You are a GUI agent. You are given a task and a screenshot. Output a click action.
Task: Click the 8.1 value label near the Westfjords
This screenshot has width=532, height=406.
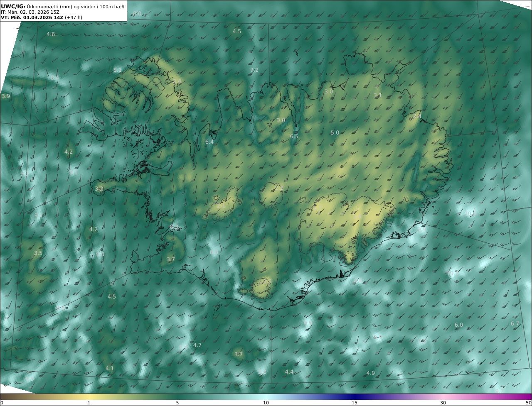point(118,70)
